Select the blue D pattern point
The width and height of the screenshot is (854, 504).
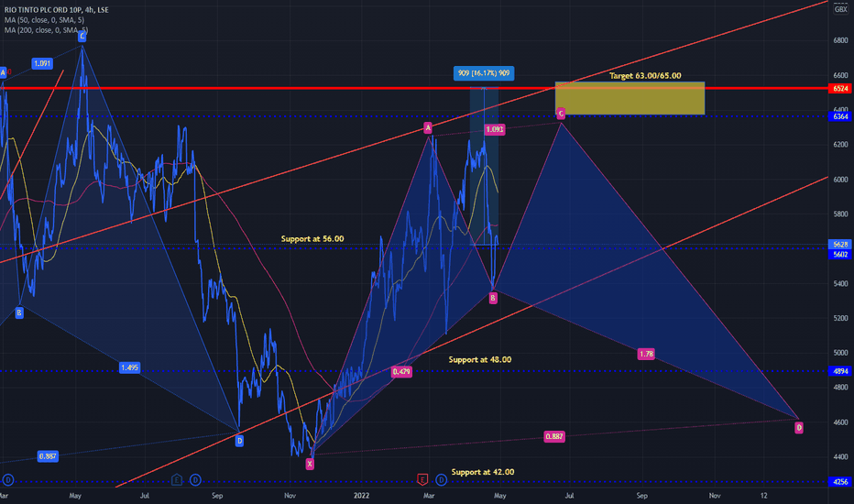point(239,441)
